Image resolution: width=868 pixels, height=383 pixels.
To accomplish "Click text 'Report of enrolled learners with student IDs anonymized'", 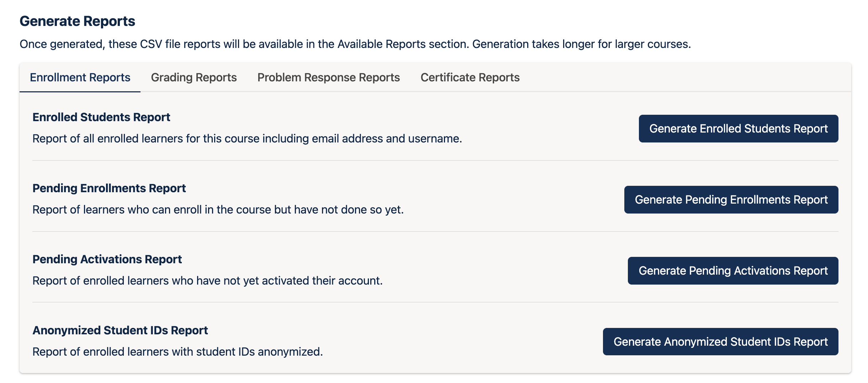I will point(177,352).
